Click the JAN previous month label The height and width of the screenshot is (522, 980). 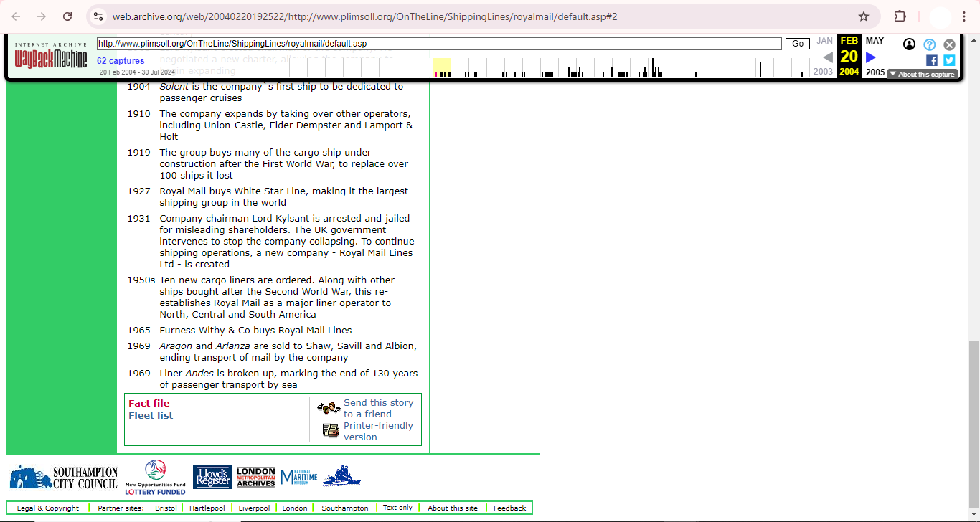(x=824, y=41)
